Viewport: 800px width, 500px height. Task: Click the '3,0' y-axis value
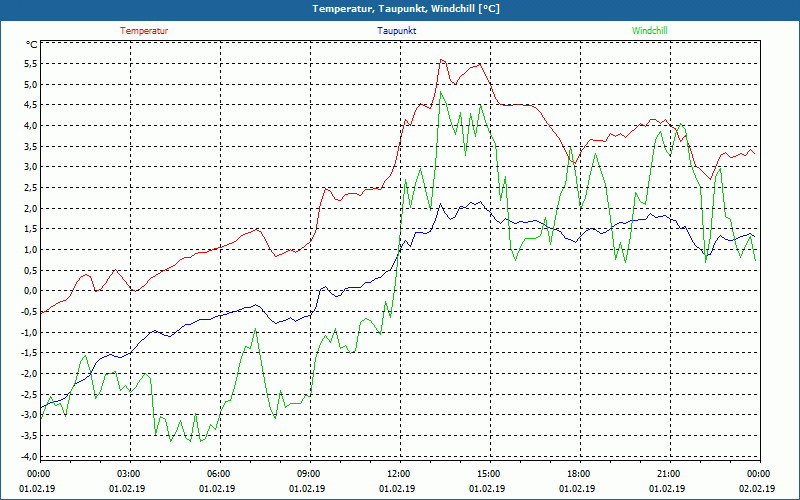coord(31,167)
